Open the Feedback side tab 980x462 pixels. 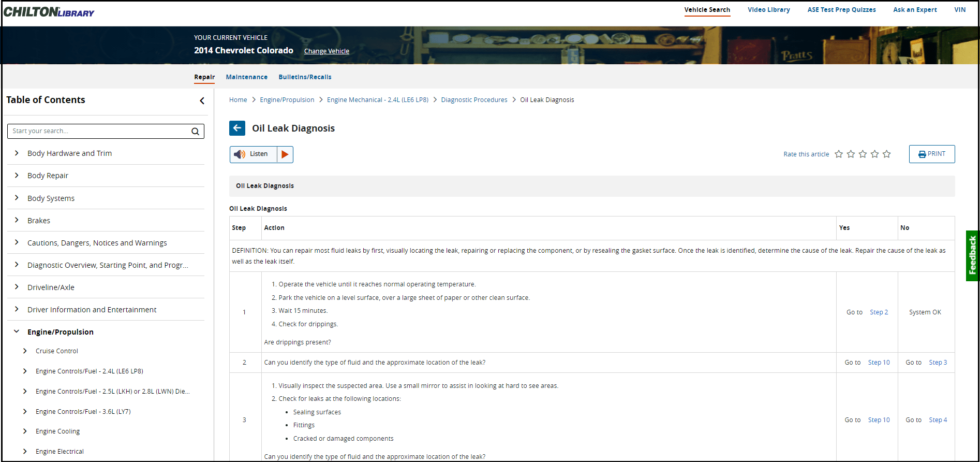tap(972, 255)
